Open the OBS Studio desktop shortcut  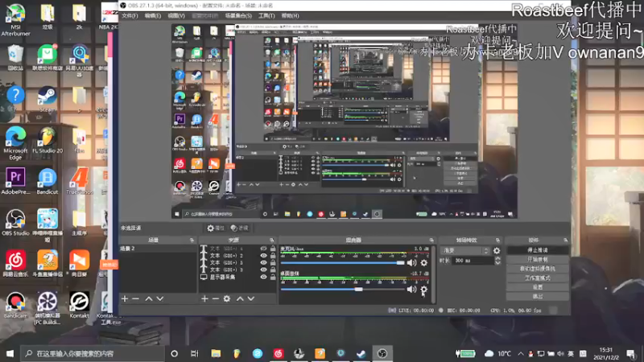(x=15, y=222)
